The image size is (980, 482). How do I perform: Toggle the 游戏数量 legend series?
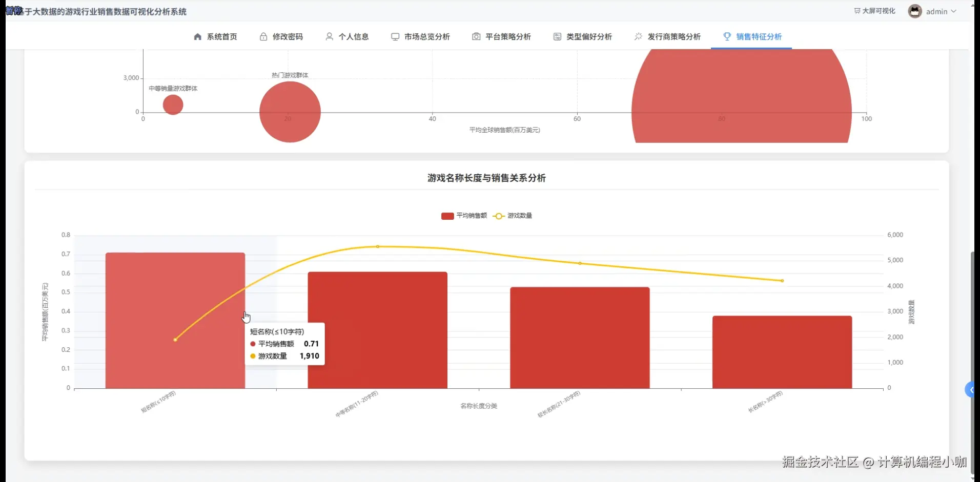click(x=513, y=216)
